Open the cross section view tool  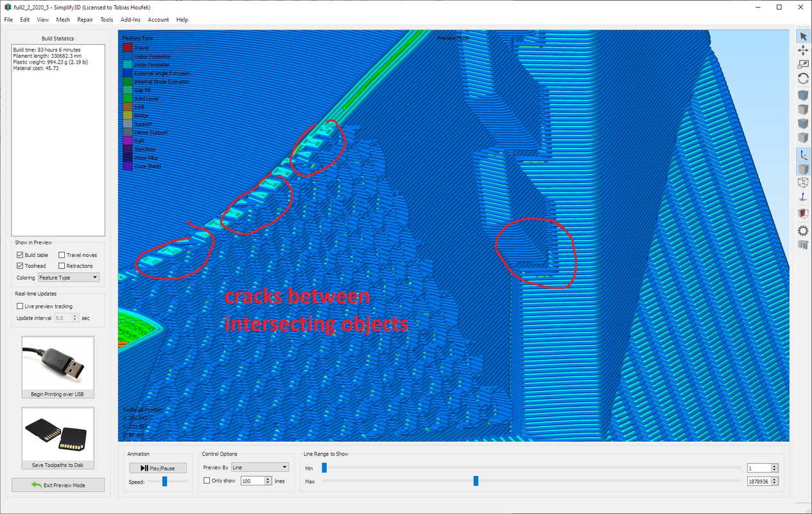coord(802,213)
